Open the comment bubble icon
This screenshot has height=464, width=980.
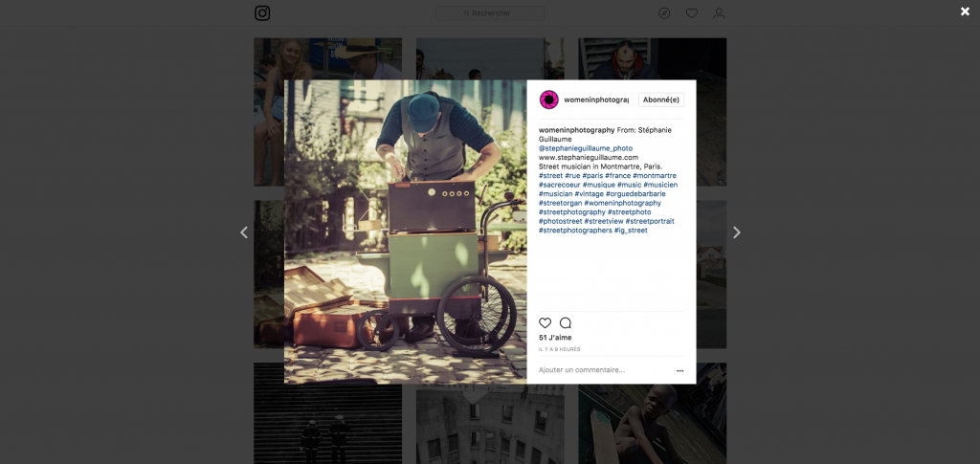coord(566,322)
